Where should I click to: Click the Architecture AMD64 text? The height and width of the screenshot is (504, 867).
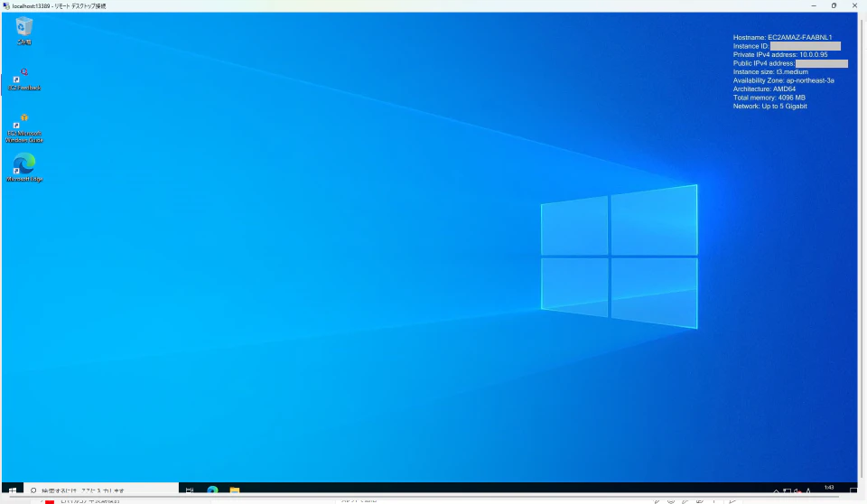coord(764,89)
